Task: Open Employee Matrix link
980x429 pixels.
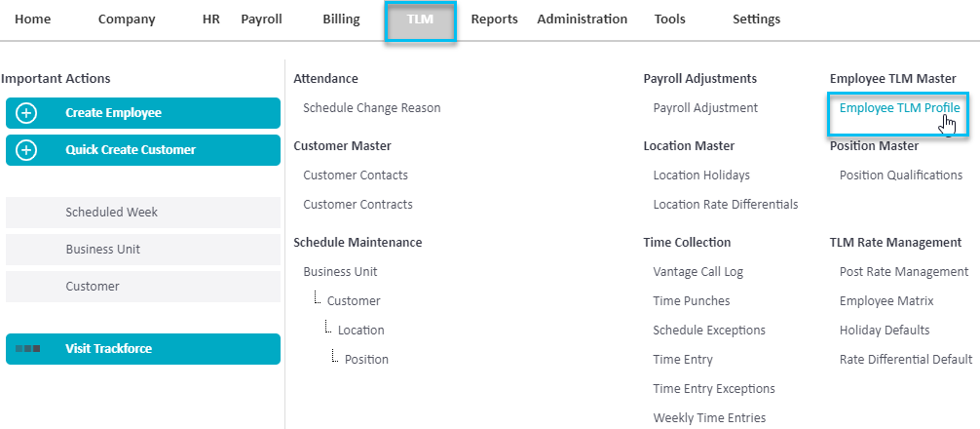Action: click(x=886, y=301)
